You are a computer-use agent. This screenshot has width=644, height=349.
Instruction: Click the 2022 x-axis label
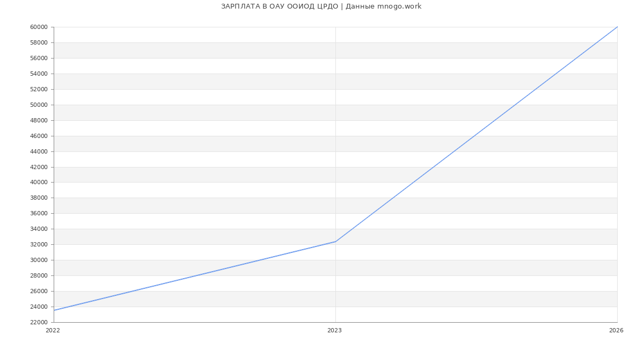tap(53, 331)
